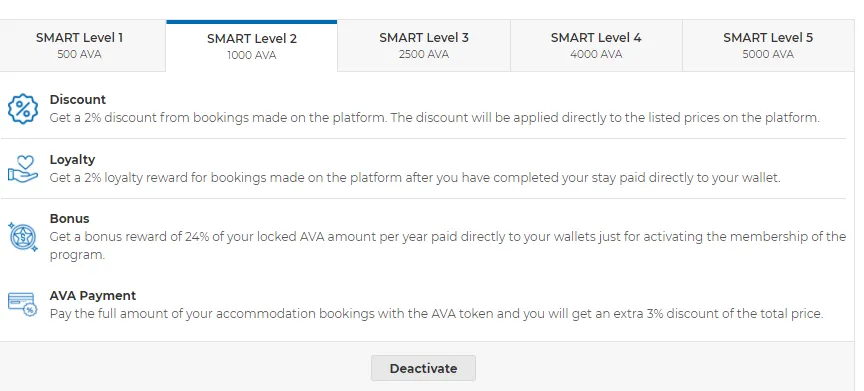Image resolution: width=864 pixels, height=391 pixels.
Task: Open the SMART Level 3 tab
Action: (x=424, y=46)
